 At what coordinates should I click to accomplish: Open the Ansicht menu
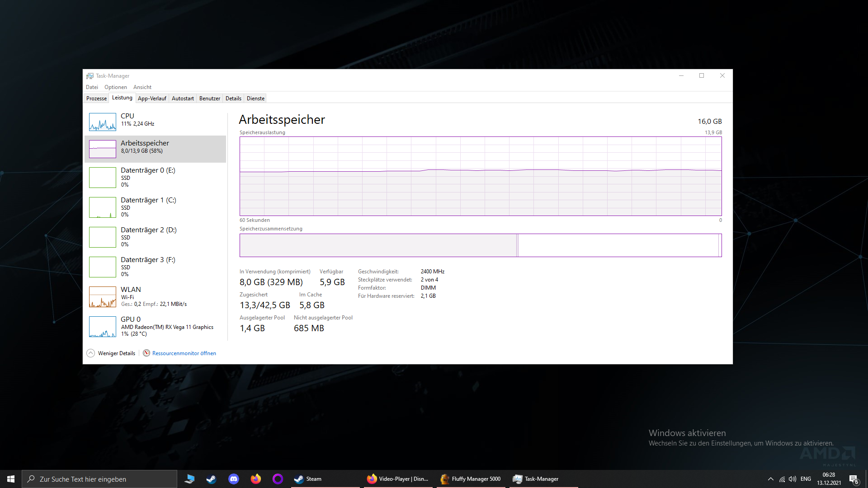(x=142, y=87)
